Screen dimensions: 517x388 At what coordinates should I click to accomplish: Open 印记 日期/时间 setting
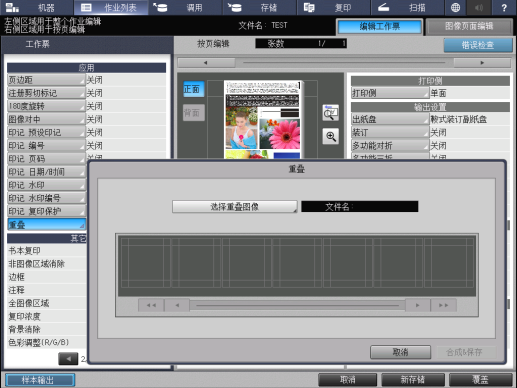46,172
